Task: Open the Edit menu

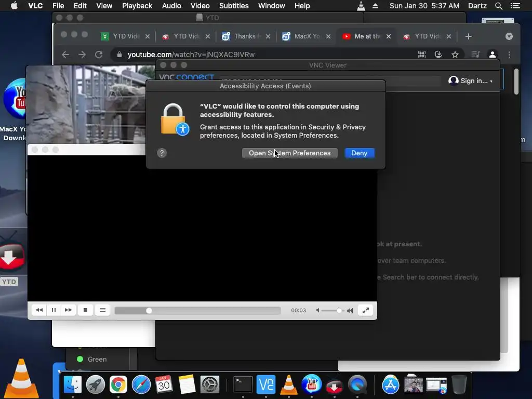Action: tap(80, 6)
